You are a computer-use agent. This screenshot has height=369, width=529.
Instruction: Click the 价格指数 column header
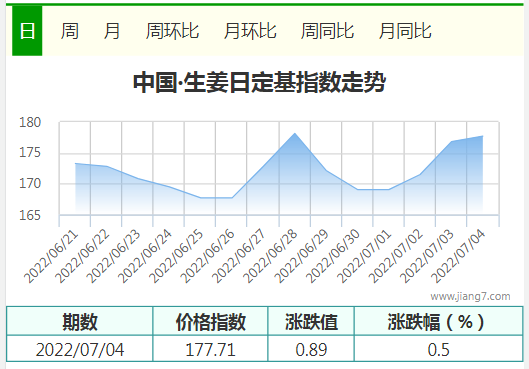point(211,321)
